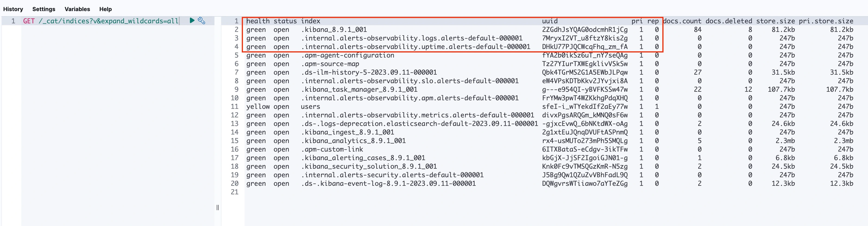
Task: Click request editor line number 1
Action: [x=13, y=21]
